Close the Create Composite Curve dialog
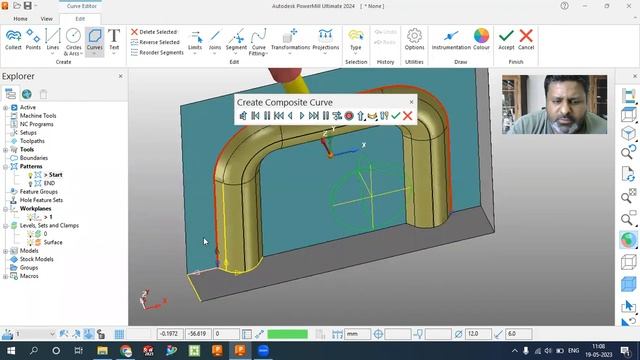 coord(411,102)
